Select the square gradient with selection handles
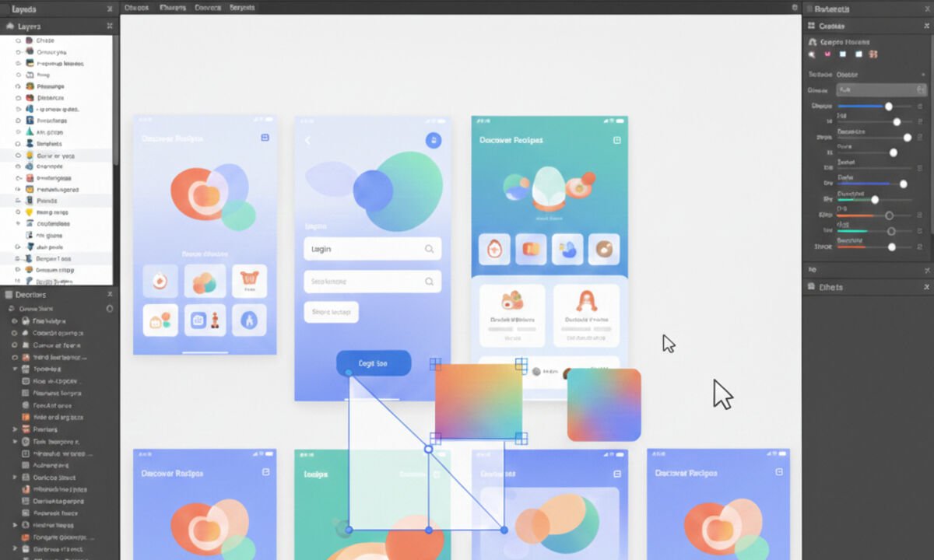 [479, 401]
